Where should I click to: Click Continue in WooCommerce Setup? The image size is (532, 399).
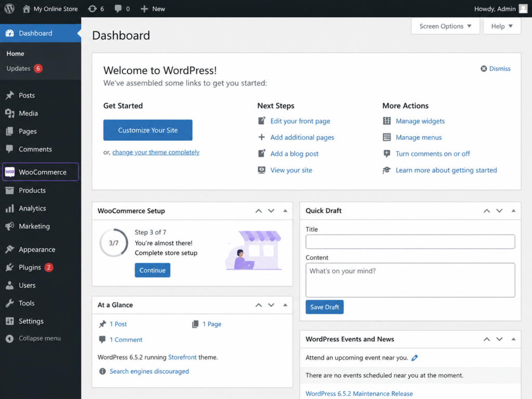[x=152, y=270]
